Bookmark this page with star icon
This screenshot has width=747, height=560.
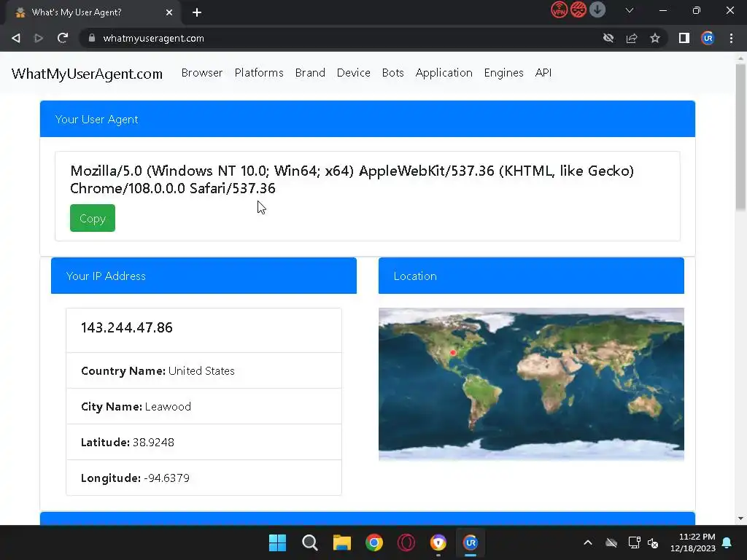(655, 38)
